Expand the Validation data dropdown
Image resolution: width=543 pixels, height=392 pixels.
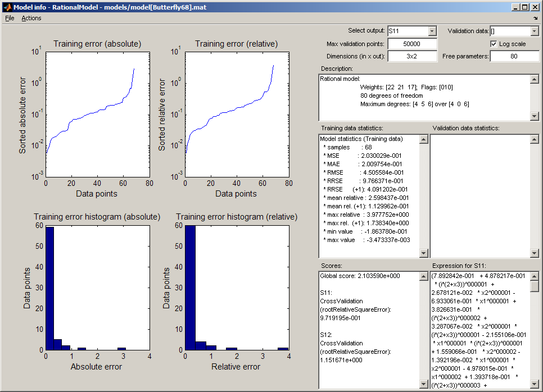[535, 31]
